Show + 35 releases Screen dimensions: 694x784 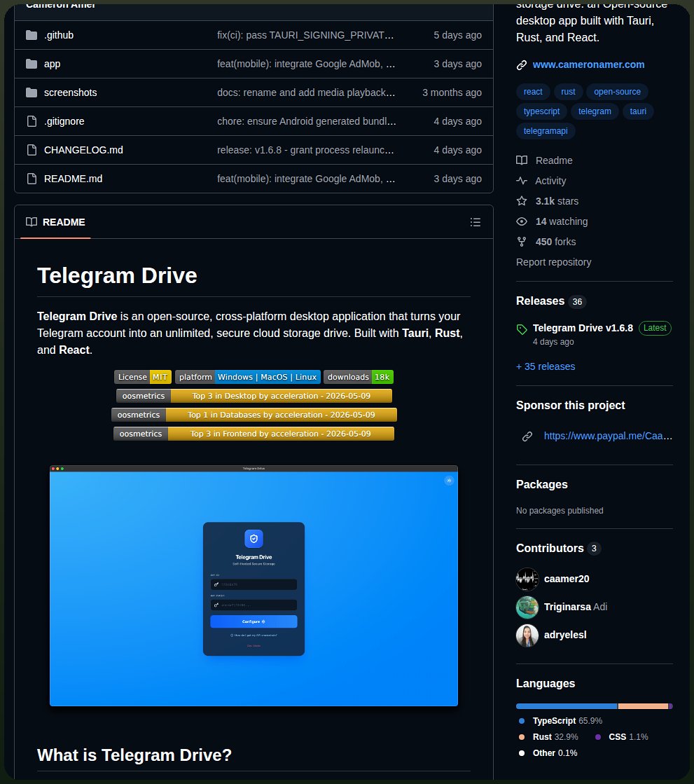click(546, 366)
